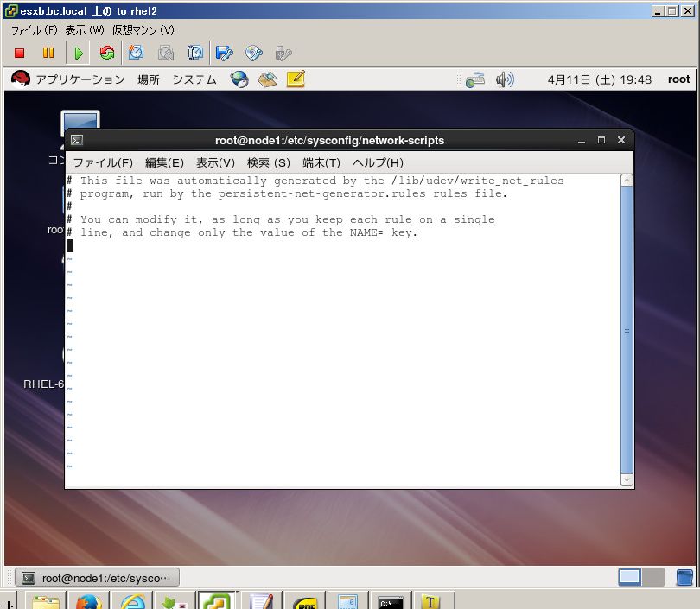Image resolution: width=700 pixels, height=609 pixels.
Task: Open terminal 編集(E) menu
Action: (164, 163)
